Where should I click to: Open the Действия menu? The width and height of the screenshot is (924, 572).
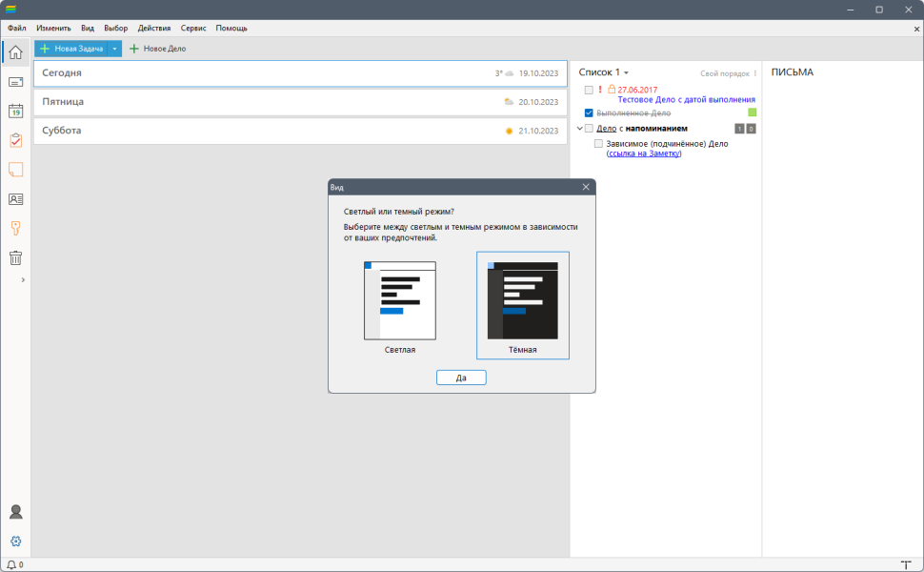153,29
